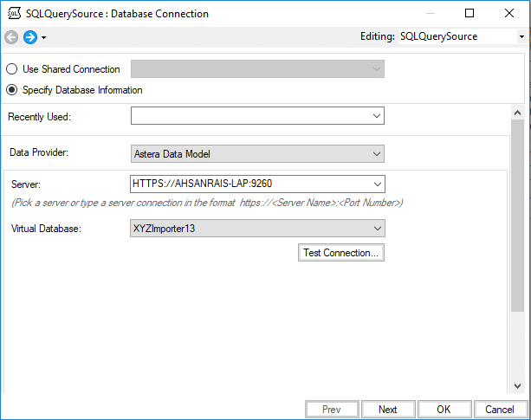Select Specify Database Information radio button
Image resolution: width=531 pixels, height=420 pixels.
pyautogui.click(x=12, y=90)
